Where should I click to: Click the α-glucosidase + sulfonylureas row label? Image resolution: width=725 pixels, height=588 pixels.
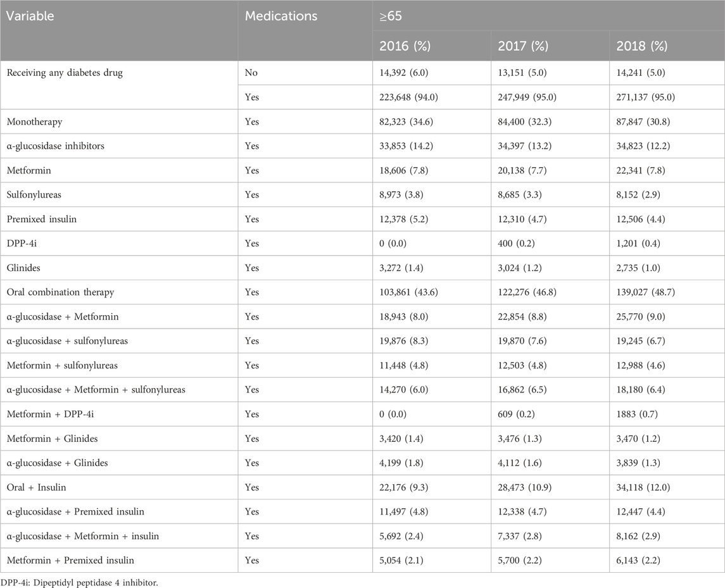pyautogui.click(x=67, y=341)
